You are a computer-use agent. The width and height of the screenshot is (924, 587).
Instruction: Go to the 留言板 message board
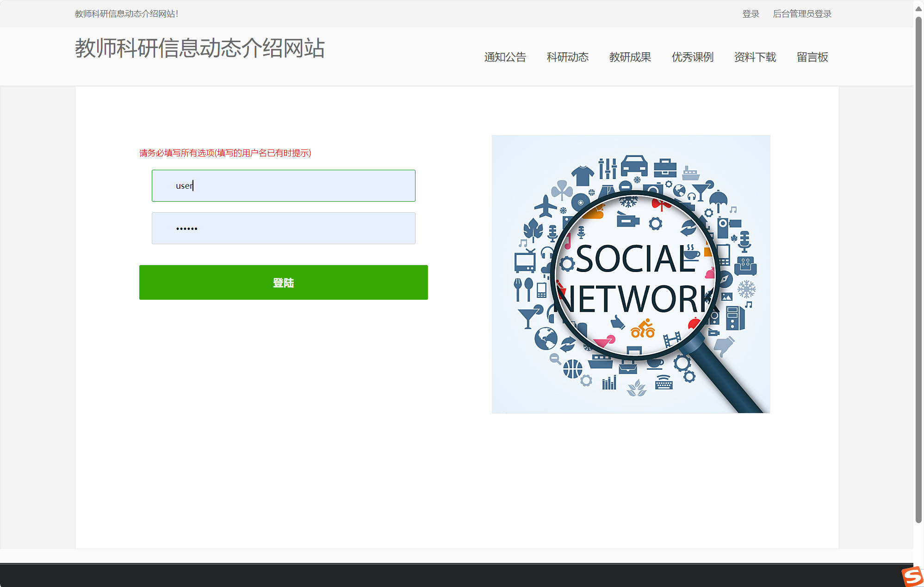[x=812, y=57]
